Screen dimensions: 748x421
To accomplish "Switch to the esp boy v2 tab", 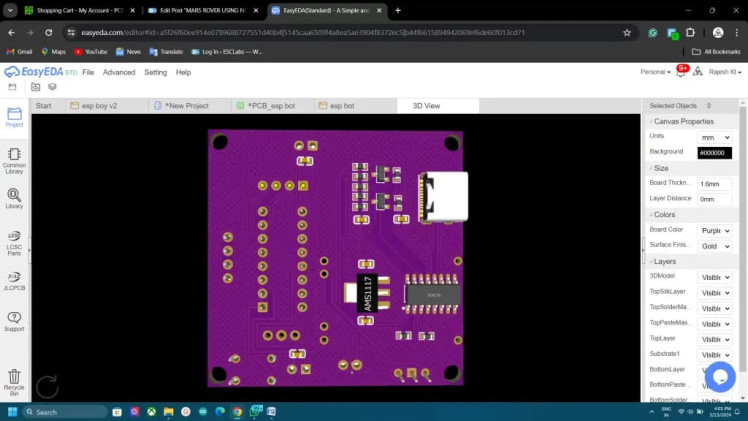I will point(98,105).
